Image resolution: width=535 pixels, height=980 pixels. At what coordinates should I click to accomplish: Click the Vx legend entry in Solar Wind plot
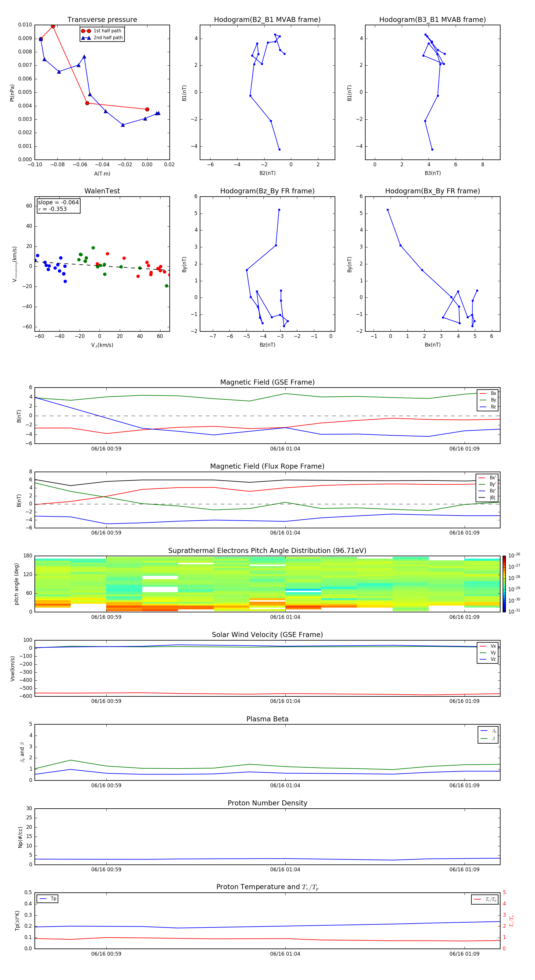click(488, 646)
